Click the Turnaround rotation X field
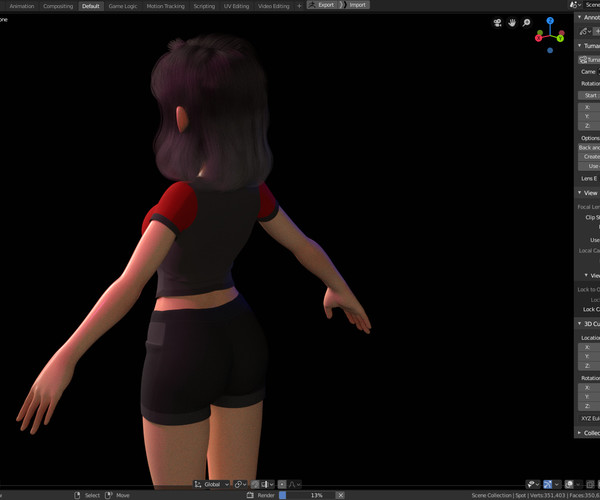600x500 pixels. 589,107
